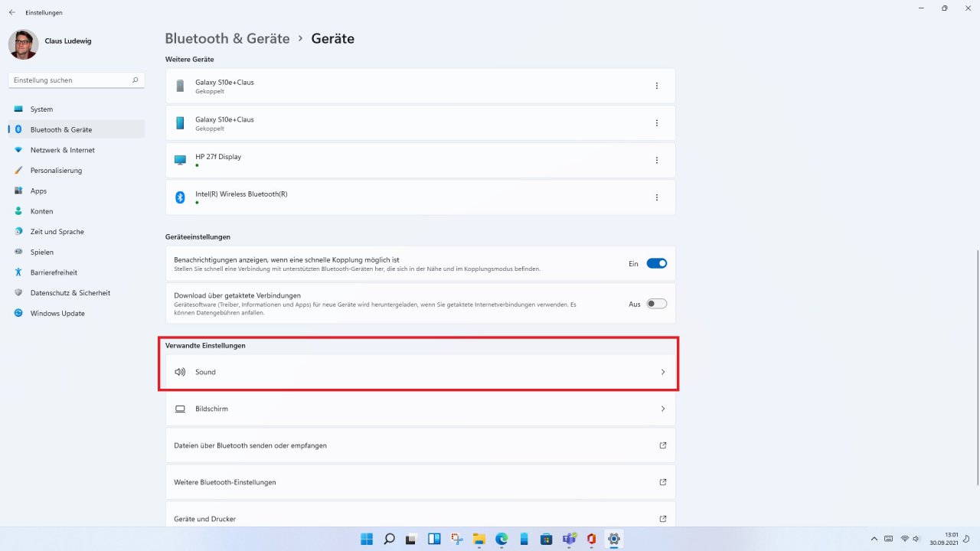Open Konten settings category
The width and height of the screenshot is (980, 551).
[x=77, y=211]
